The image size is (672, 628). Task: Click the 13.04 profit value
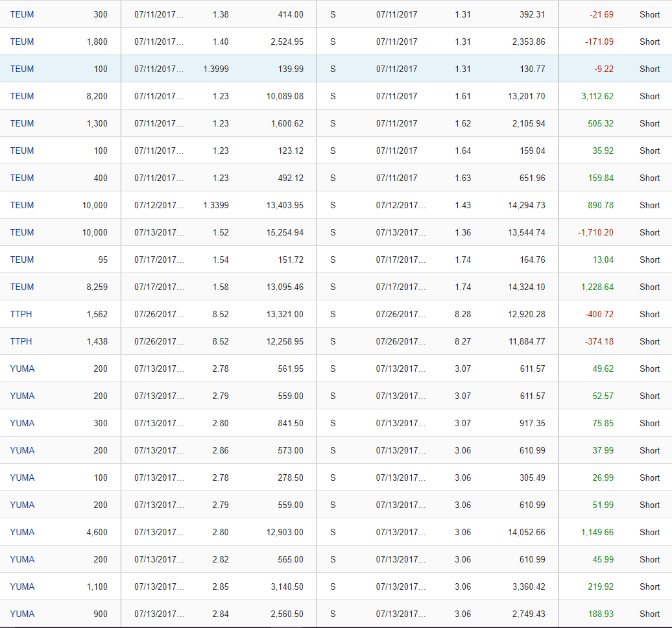point(603,260)
